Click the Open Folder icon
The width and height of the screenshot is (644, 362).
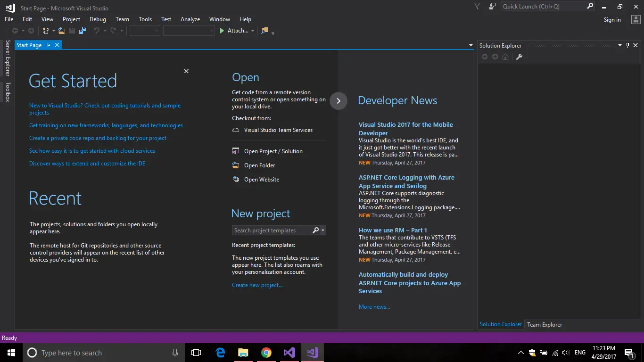(236, 165)
